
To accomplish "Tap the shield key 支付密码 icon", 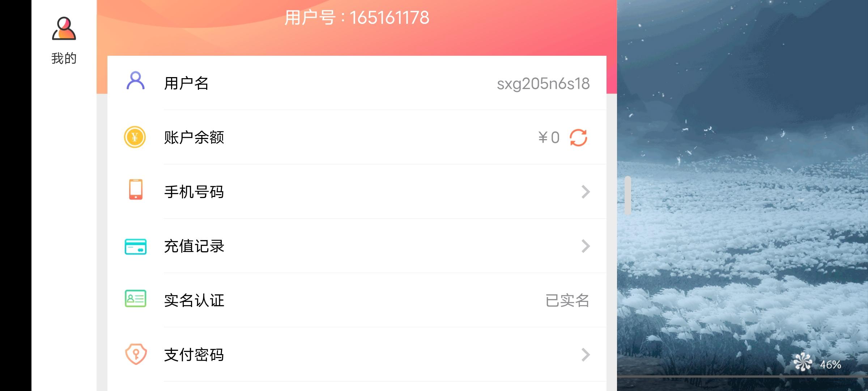I will tap(136, 354).
